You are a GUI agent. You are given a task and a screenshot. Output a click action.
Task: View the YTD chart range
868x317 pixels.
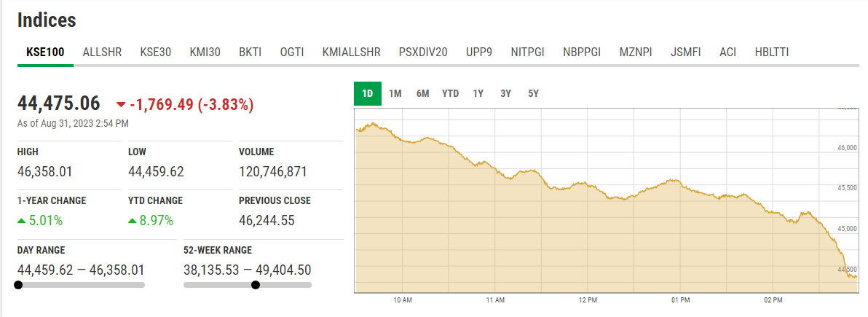[x=450, y=93]
